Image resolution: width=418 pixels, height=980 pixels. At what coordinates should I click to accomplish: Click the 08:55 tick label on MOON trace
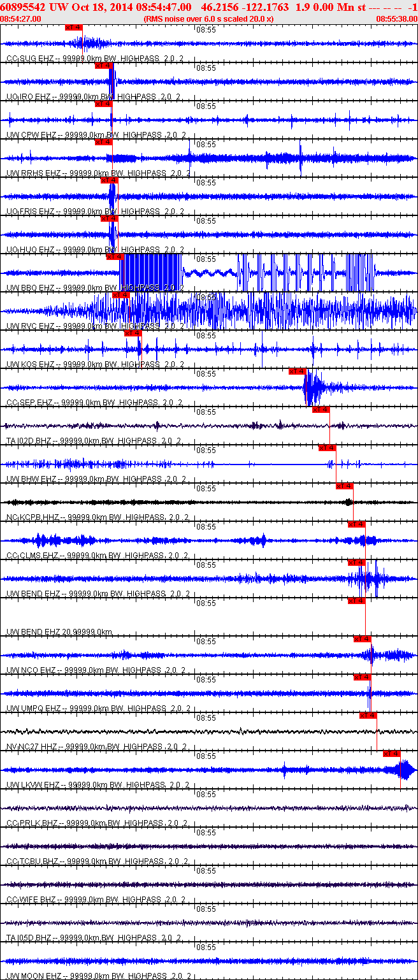pos(205,948)
